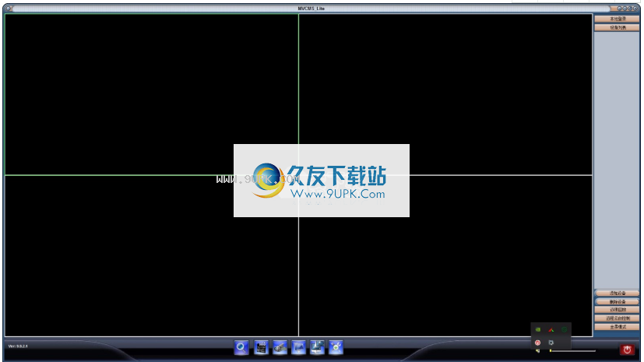
Task: Open the clapperboard video playback tool
Action: (x=261, y=348)
